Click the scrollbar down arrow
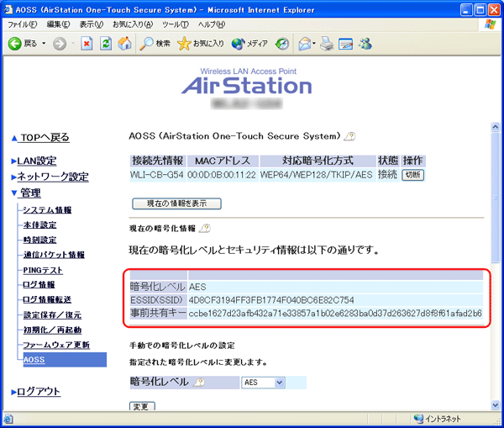504x428 pixels. [x=496, y=404]
